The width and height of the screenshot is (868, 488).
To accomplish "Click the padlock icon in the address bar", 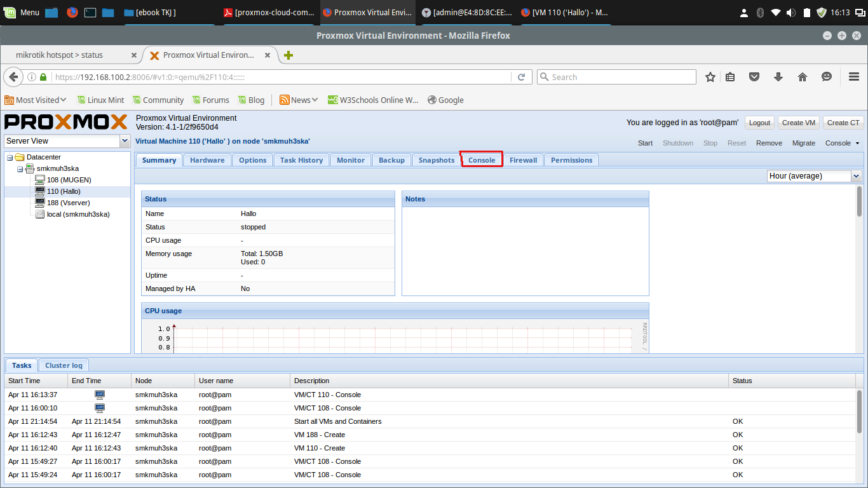I will pyautogui.click(x=43, y=77).
